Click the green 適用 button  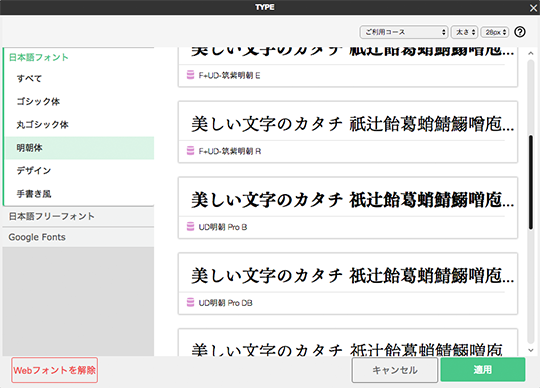coord(483,370)
